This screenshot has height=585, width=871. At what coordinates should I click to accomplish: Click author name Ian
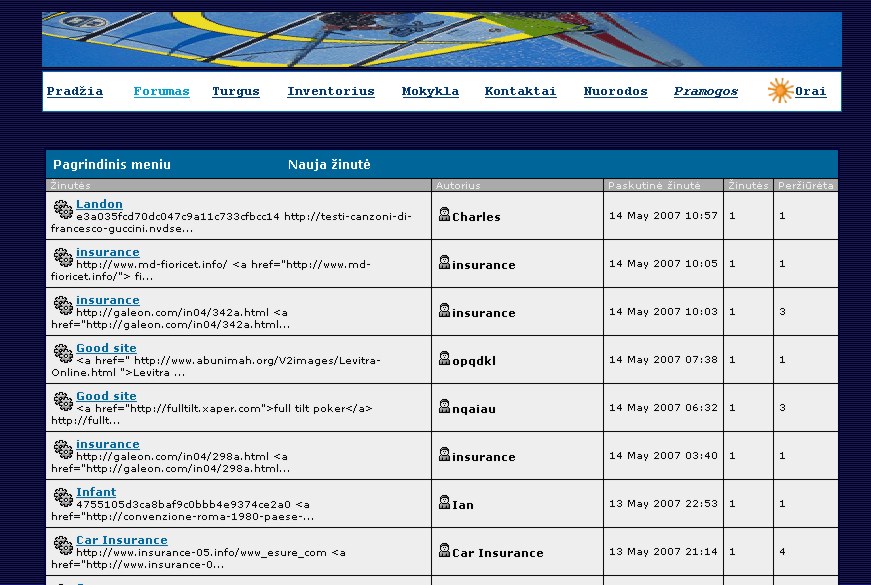click(463, 506)
